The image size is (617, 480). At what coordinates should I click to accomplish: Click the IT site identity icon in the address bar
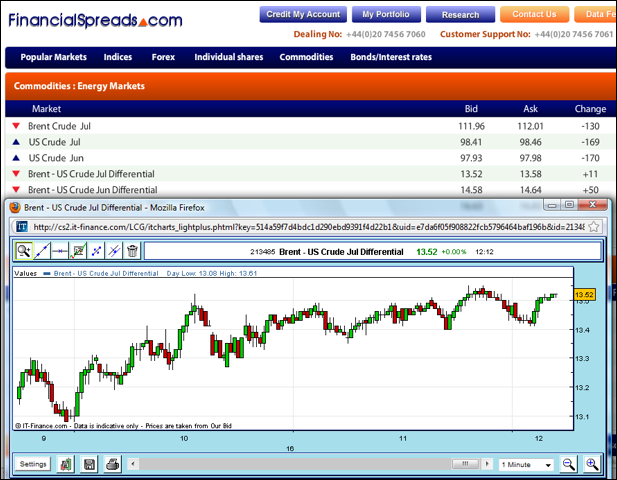(x=22, y=227)
